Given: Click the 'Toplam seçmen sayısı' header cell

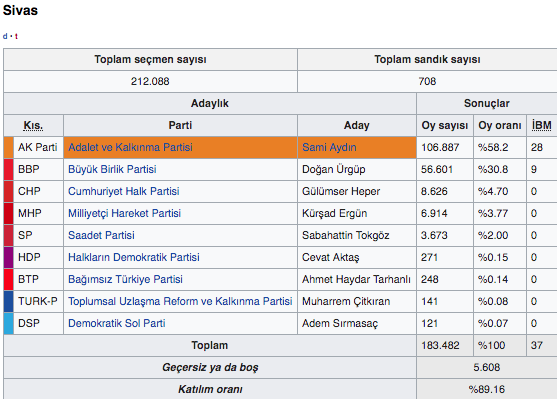Looking at the screenshot, I should [x=150, y=59].
